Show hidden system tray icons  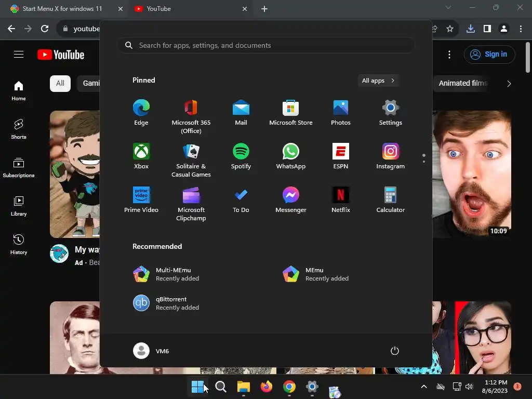coord(424,387)
